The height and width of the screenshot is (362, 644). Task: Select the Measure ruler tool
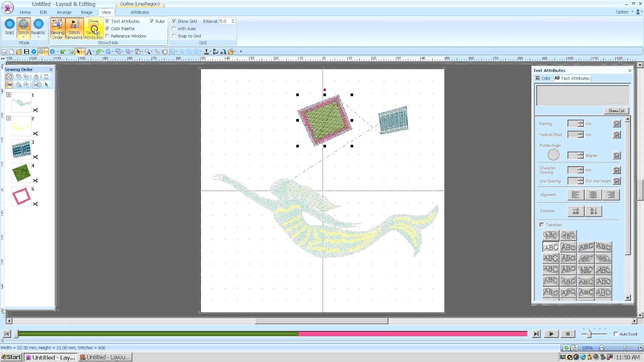click(157, 51)
